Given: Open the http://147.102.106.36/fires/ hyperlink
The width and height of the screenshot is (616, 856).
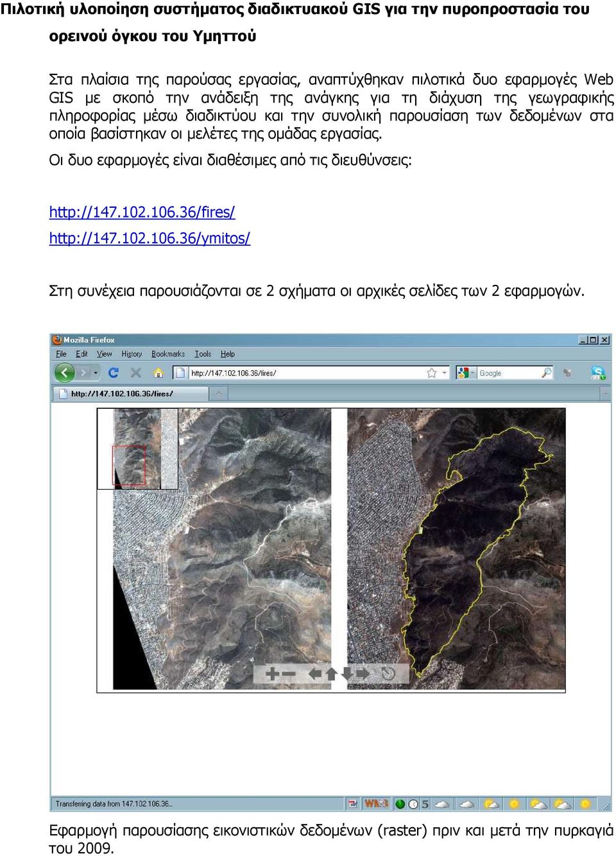Looking at the screenshot, I should [x=142, y=212].
